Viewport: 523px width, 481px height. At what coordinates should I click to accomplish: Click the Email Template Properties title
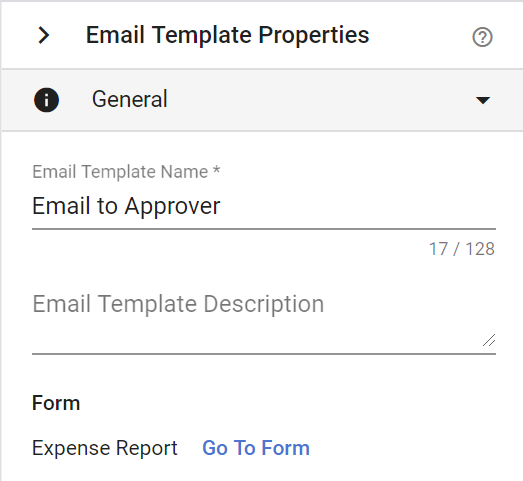click(227, 35)
